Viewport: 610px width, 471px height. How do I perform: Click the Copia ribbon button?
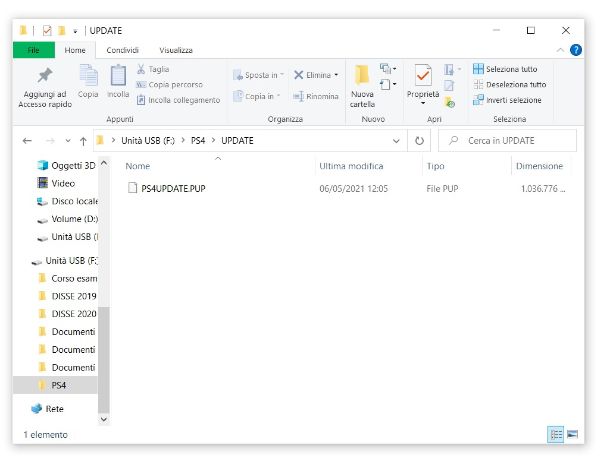[x=88, y=81]
